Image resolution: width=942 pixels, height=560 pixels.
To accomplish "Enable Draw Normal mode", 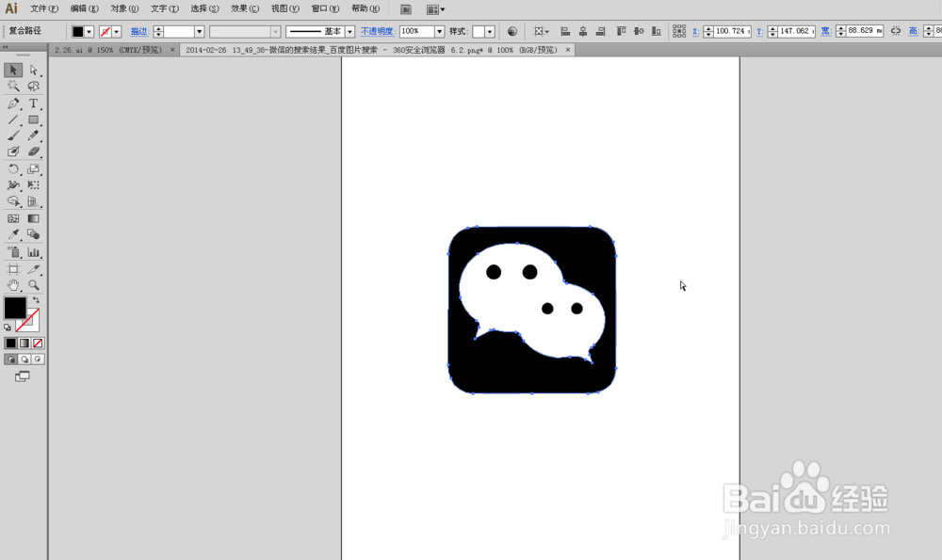I will pyautogui.click(x=10, y=360).
